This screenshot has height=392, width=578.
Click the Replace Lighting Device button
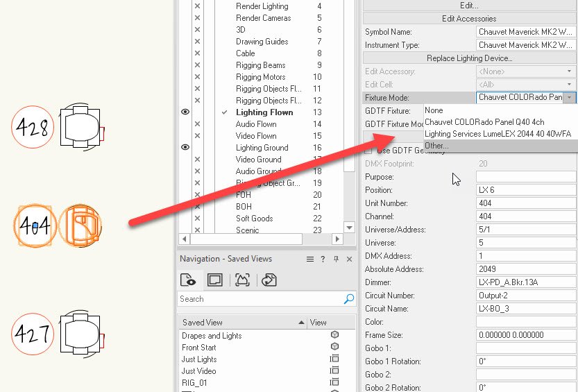pyautogui.click(x=469, y=58)
